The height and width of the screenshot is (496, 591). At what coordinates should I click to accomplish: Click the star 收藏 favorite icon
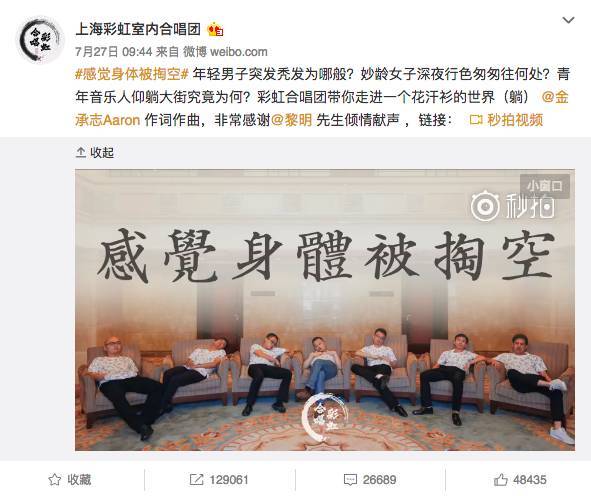tap(55, 480)
